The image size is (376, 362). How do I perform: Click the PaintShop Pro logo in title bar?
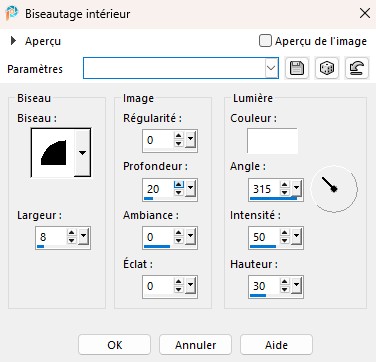click(12, 13)
